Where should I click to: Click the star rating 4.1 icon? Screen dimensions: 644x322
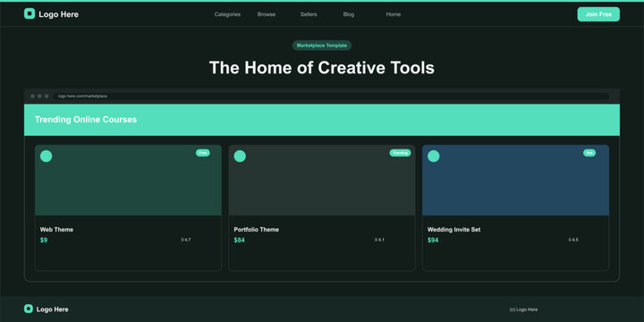tap(376, 240)
